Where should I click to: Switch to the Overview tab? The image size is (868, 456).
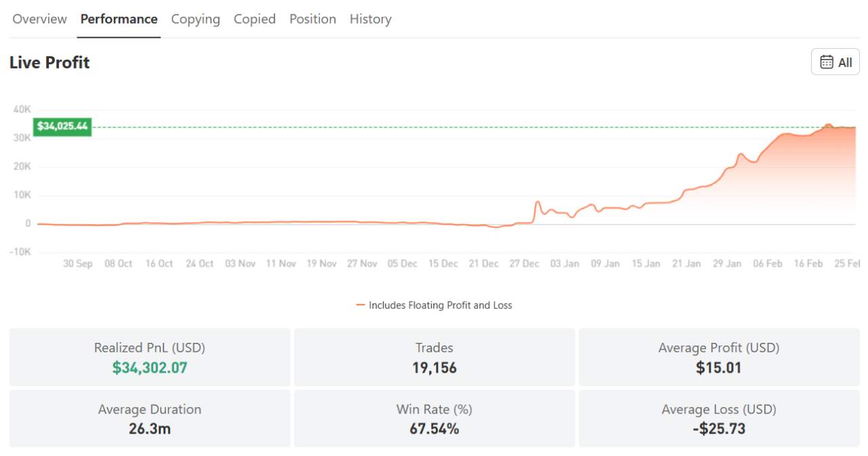(x=39, y=19)
